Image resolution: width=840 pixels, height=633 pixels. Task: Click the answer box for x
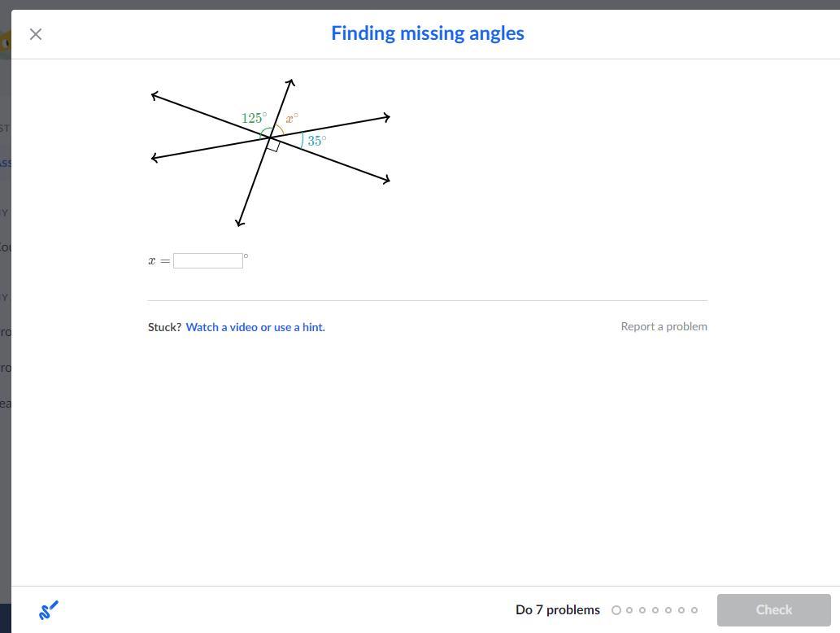tap(208, 260)
